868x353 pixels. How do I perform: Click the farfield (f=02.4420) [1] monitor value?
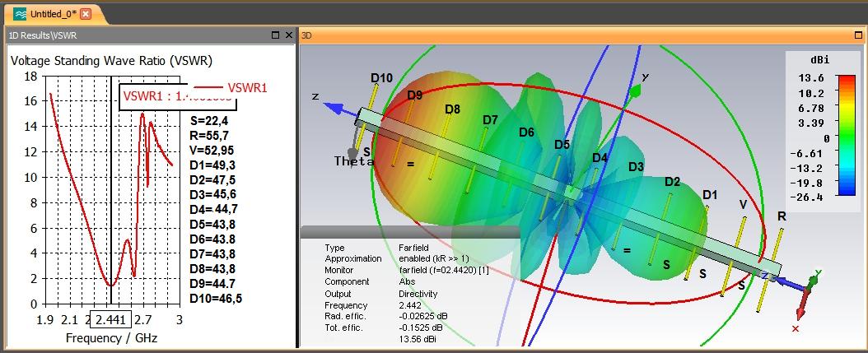coord(443,270)
